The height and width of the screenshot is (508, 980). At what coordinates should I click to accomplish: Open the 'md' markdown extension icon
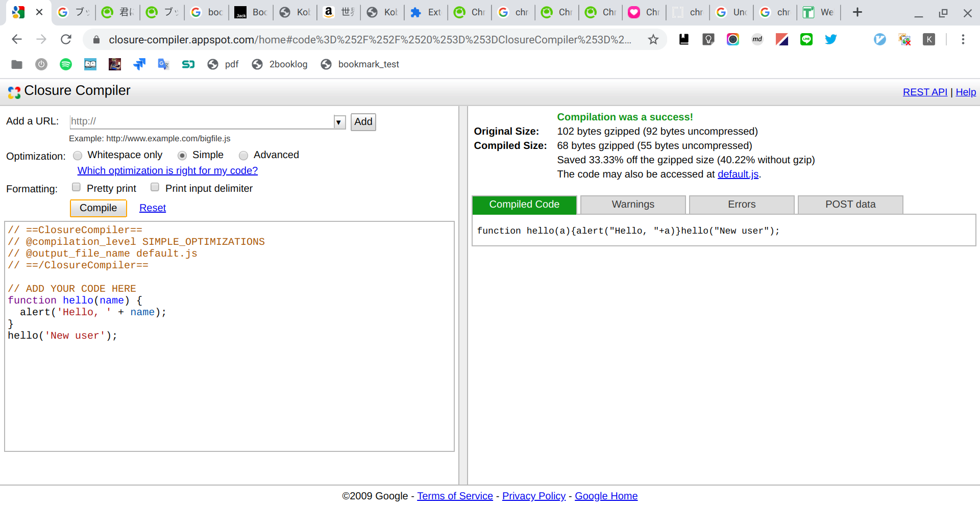(757, 39)
